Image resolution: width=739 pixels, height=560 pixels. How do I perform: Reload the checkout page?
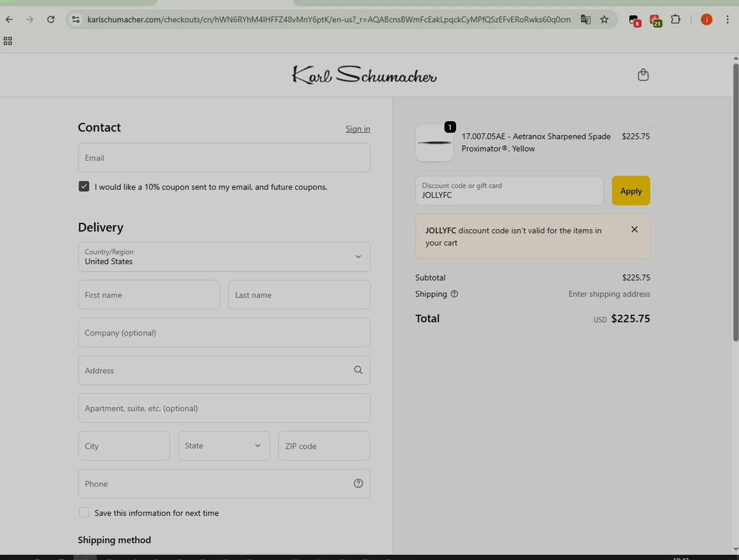(x=51, y=20)
